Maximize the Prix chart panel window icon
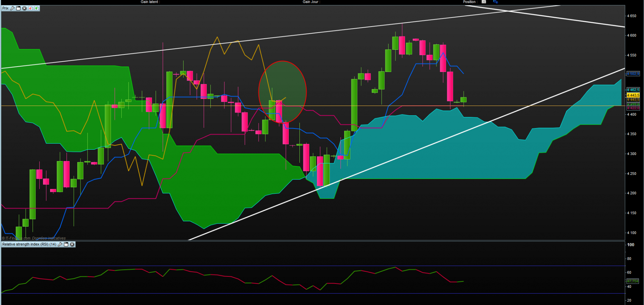Image resolution: width=644 pixels, height=305 pixels. tap(18, 8)
